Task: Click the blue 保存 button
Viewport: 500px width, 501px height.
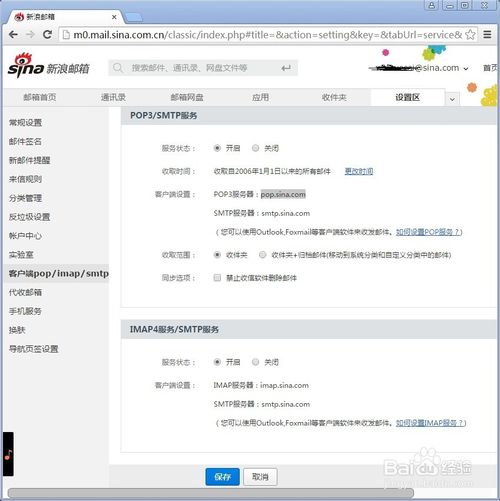Action: point(222,477)
